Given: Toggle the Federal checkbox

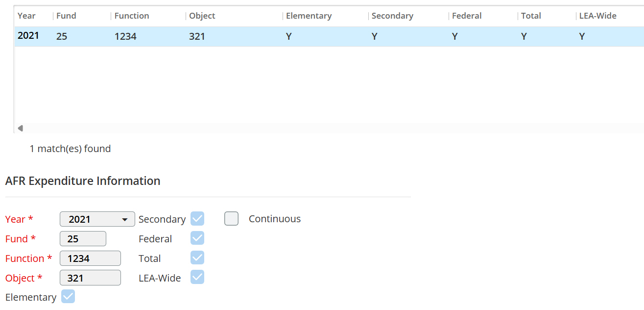Looking at the screenshot, I should click(197, 238).
